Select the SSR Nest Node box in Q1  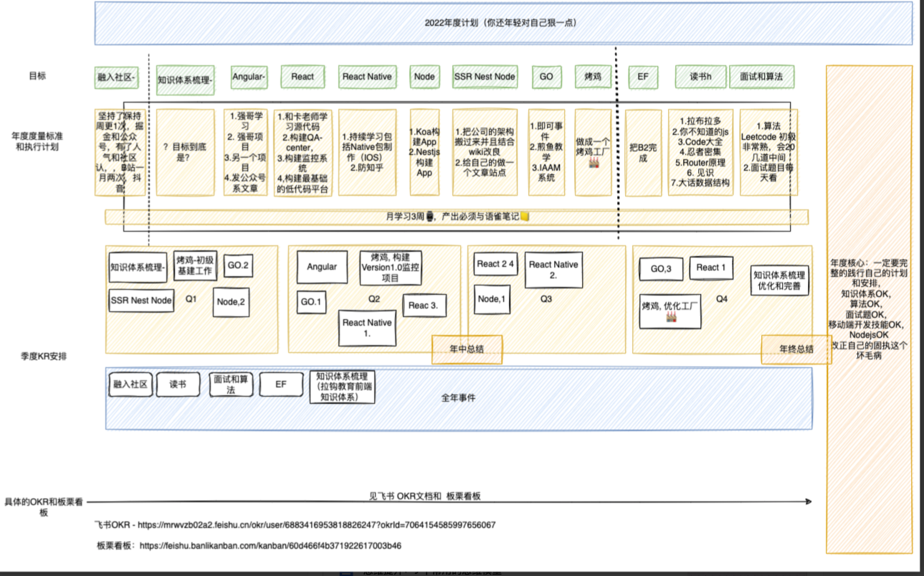click(x=141, y=300)
